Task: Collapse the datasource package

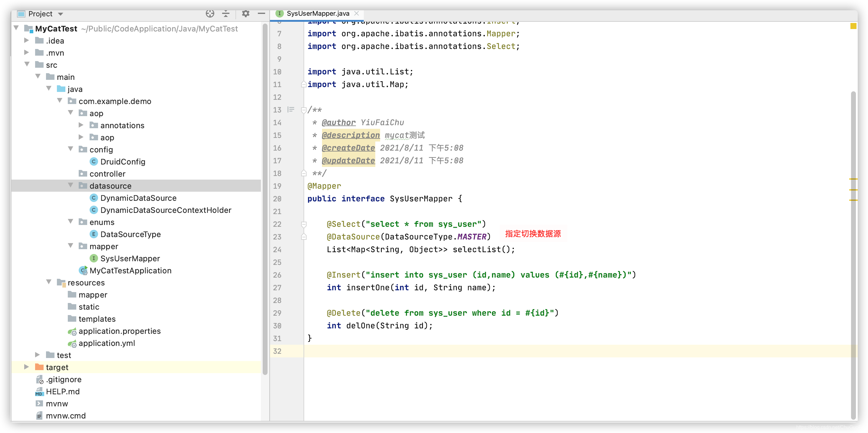Action: [71, 185]
